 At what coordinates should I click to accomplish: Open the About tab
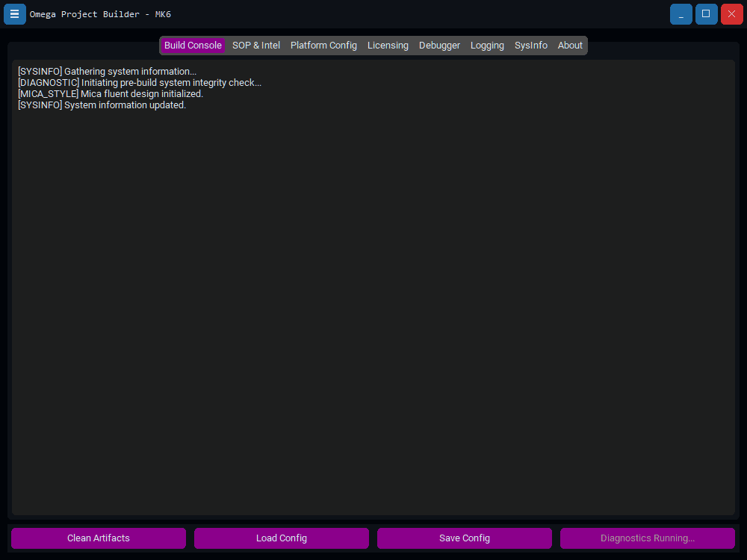(570, 46)
